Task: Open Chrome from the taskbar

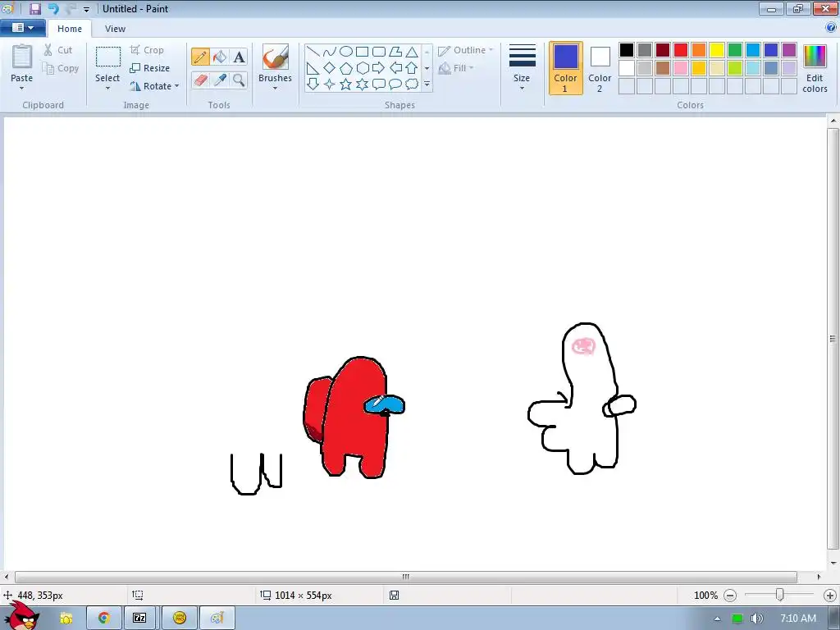Action: tap(104, 618)
